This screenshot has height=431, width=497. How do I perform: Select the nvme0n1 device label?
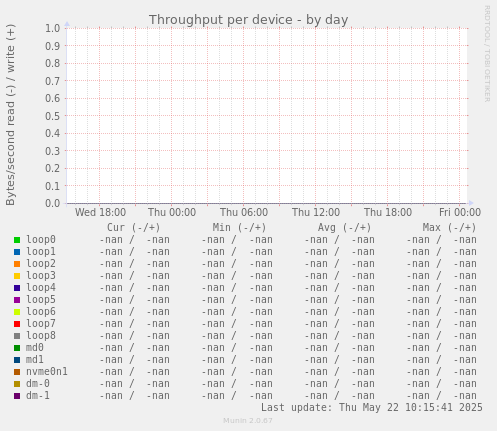[x=47, y=372]
